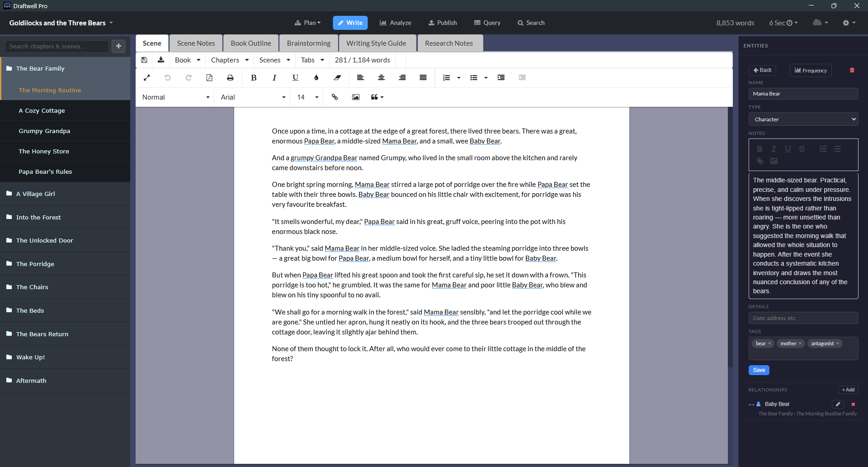Edit the Baby Bear relationship
The width and height of the screenshot is (868, 467).
coord(838,404)
